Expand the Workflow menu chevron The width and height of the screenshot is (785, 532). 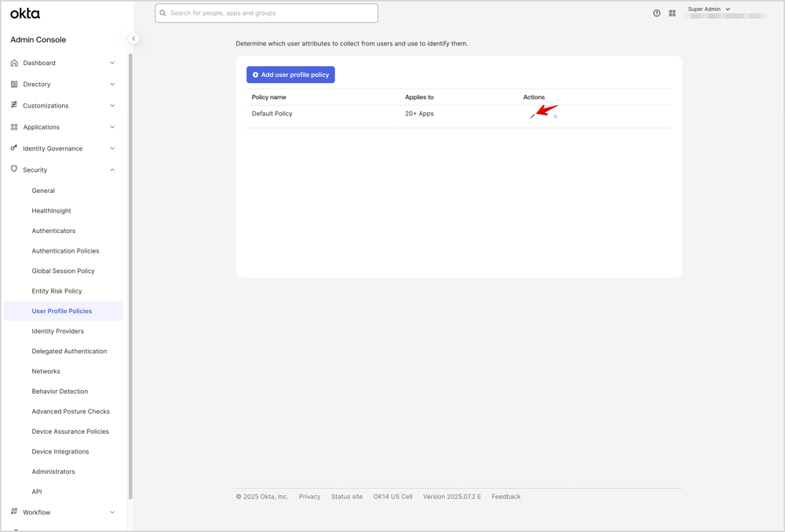coord(112,512)
